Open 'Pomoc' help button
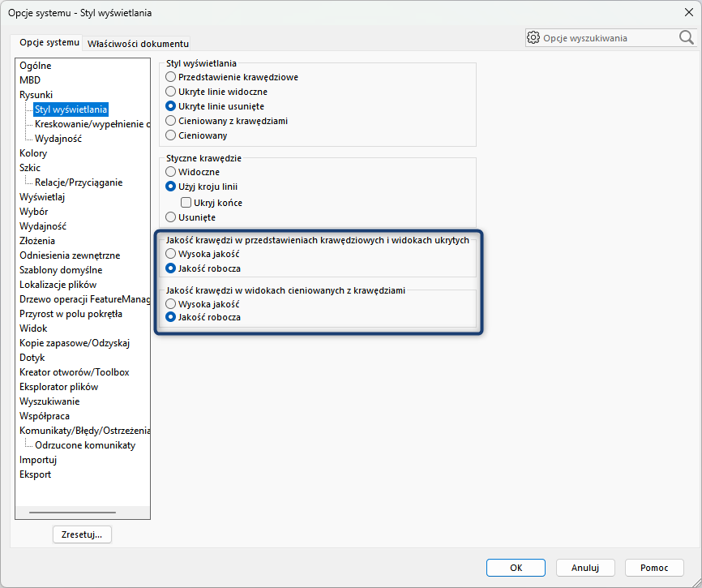Viewport: 702px width, 588px height. coord(654,568)
